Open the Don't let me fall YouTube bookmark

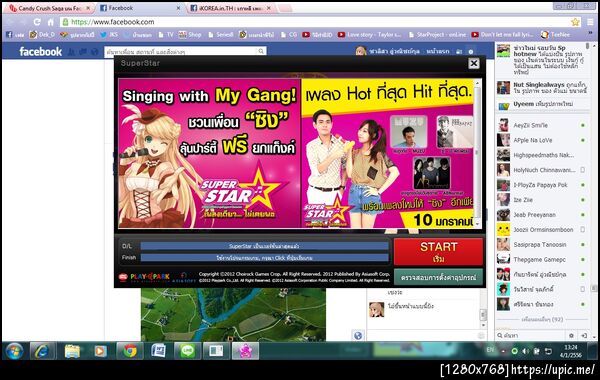coord(502,35)
